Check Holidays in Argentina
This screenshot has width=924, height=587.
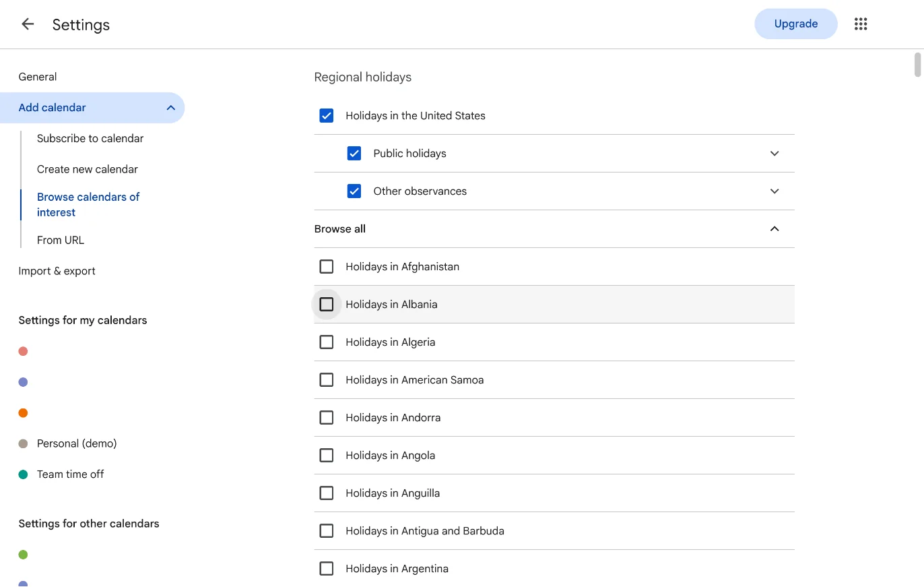click(327, 569)
